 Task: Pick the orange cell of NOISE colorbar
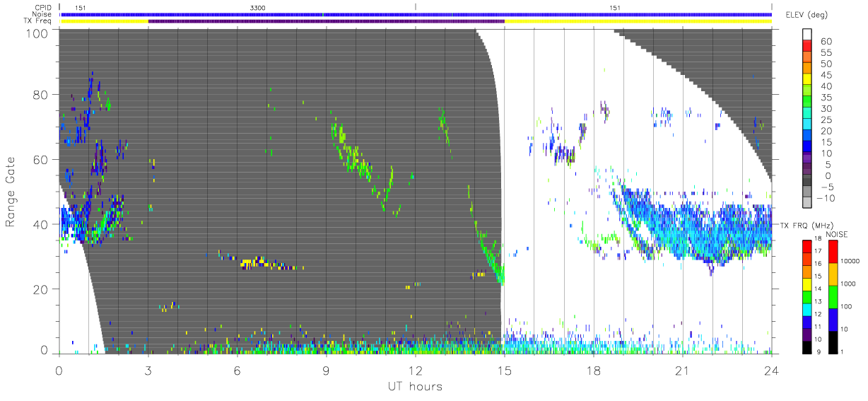(833, 274)
